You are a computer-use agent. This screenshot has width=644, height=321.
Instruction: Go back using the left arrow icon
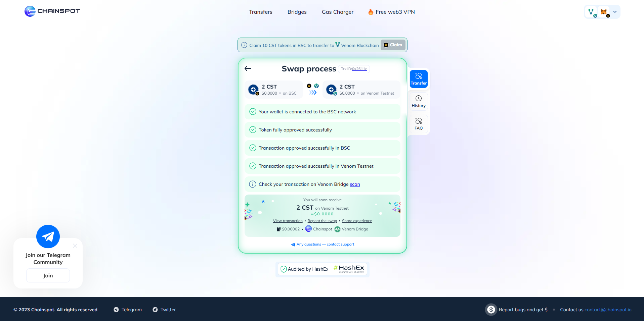248,68
